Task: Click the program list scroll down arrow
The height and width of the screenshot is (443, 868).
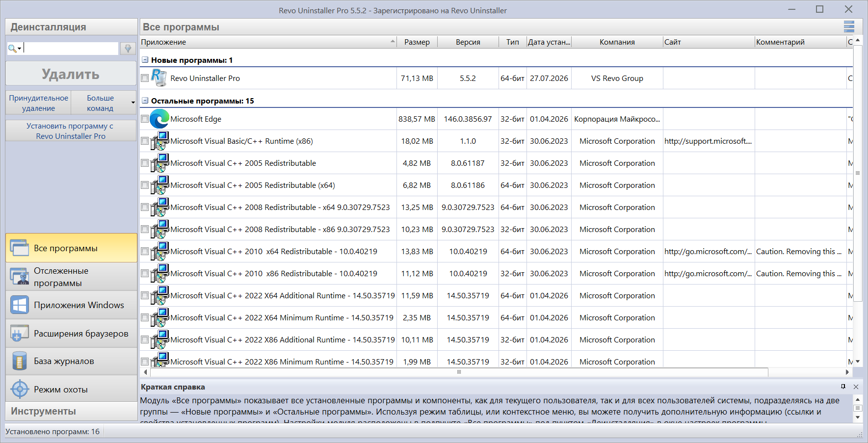Action: 858,362
